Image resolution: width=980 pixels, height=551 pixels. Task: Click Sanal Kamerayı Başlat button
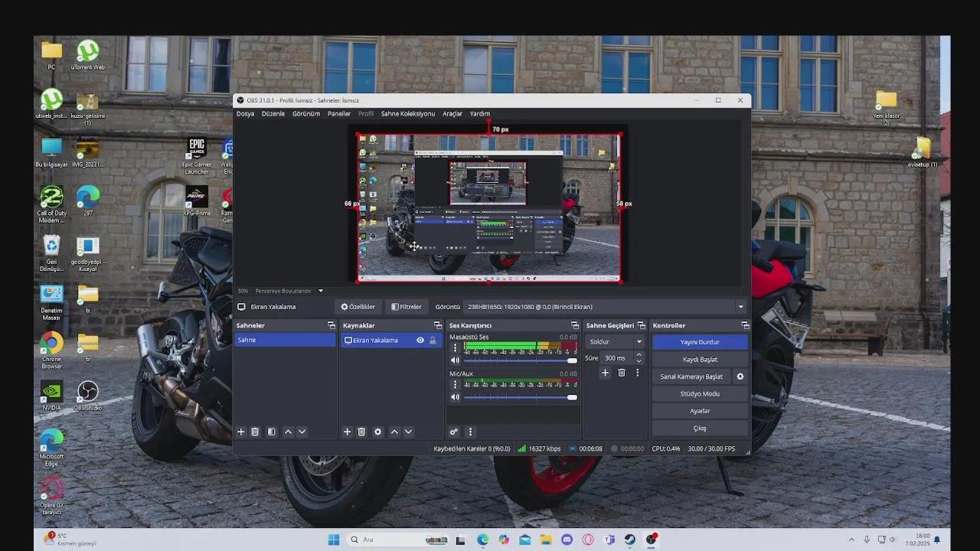[x=691, y=377]
